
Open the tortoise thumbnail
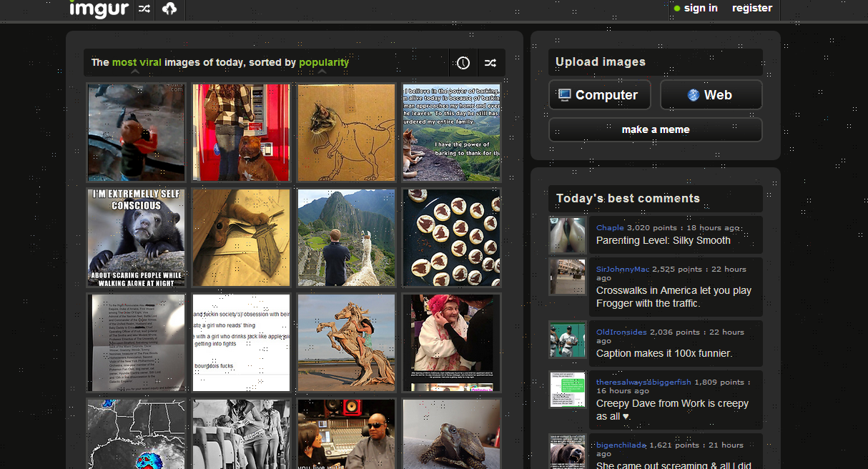(451, 434)
